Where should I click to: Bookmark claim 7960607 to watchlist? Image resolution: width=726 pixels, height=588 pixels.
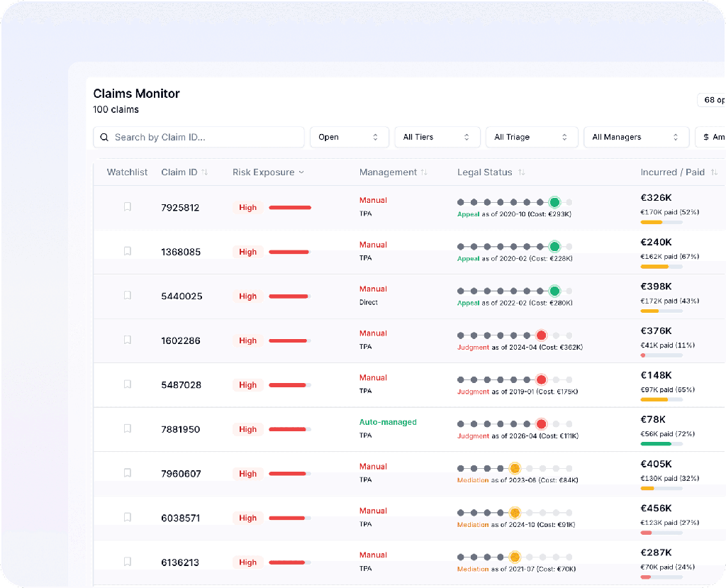point(128,472)
